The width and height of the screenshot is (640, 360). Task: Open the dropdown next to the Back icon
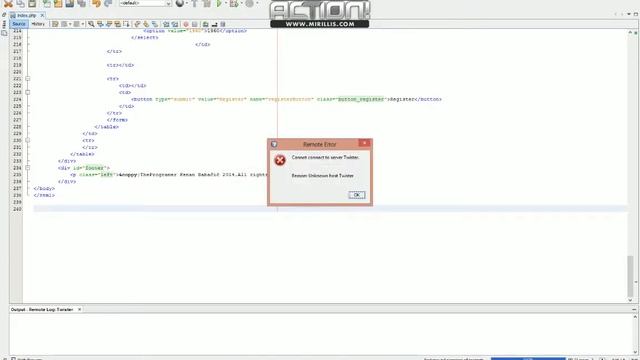point(70,24)
